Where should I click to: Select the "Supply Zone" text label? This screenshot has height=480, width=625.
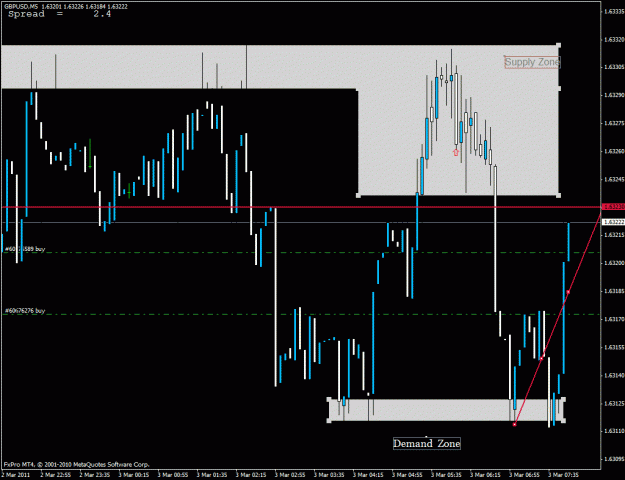click(x=532, y=62)
